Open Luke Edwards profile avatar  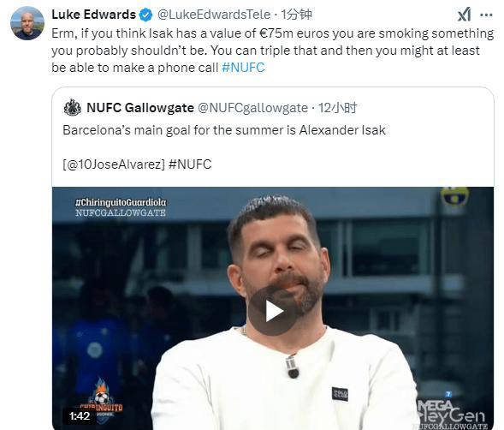[x=27, y=23]
